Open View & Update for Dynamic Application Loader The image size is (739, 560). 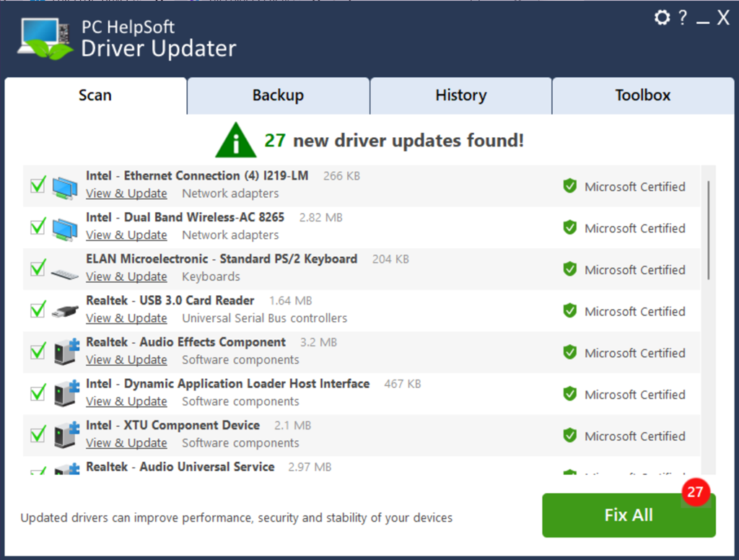(x=126, y=401)
